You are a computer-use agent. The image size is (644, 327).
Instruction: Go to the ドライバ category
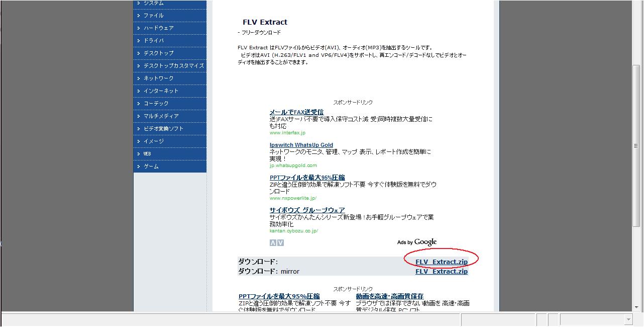pos(170,41)
